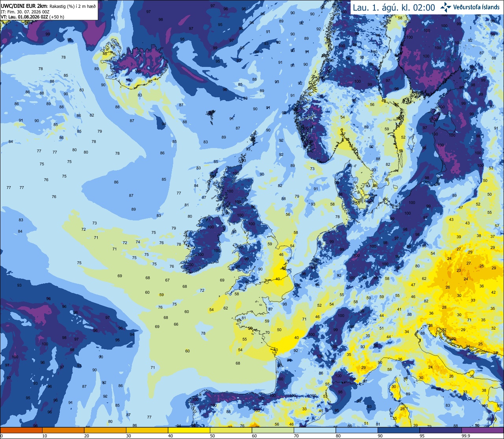Screen dimensions: 504x439
Task: Click the 30-40 yellow-orange legend segment
Action: 147,430
